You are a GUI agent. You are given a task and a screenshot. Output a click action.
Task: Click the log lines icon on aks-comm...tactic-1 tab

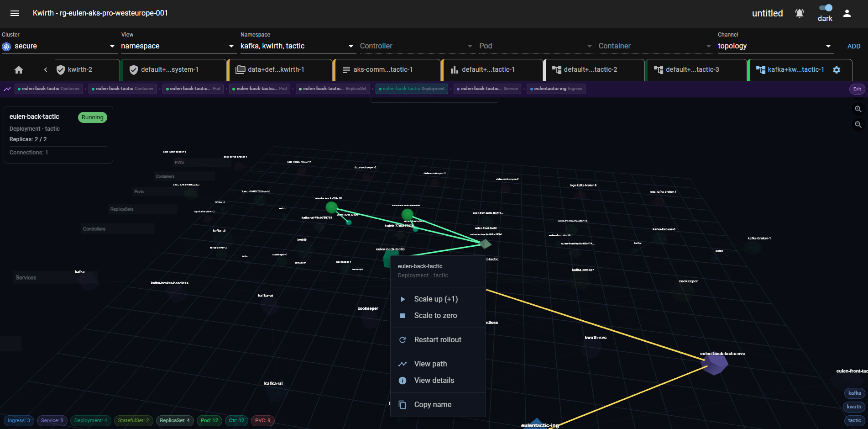pyautogui.click(x=346, y=70)
